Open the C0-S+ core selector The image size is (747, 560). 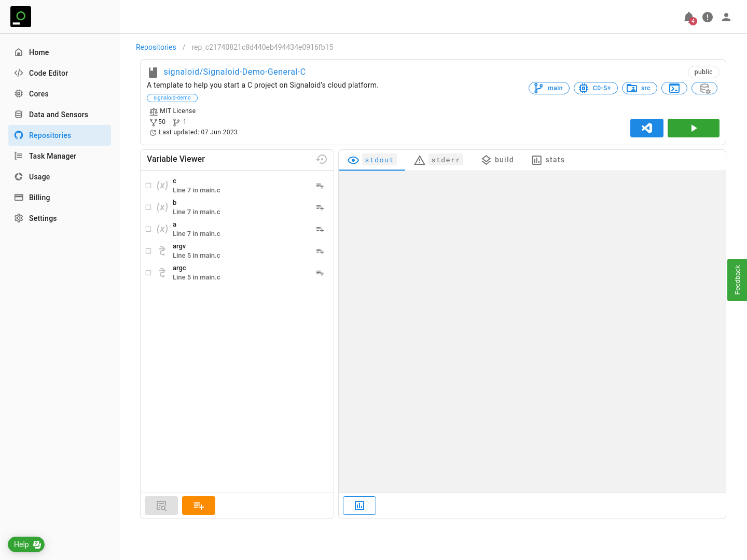point(596,88)
